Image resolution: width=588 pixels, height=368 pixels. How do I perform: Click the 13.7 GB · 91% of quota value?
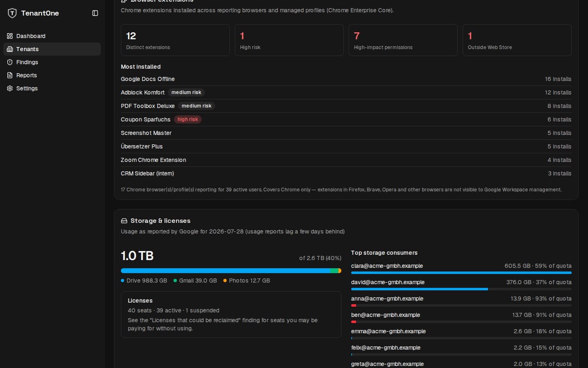coord(542,315)
